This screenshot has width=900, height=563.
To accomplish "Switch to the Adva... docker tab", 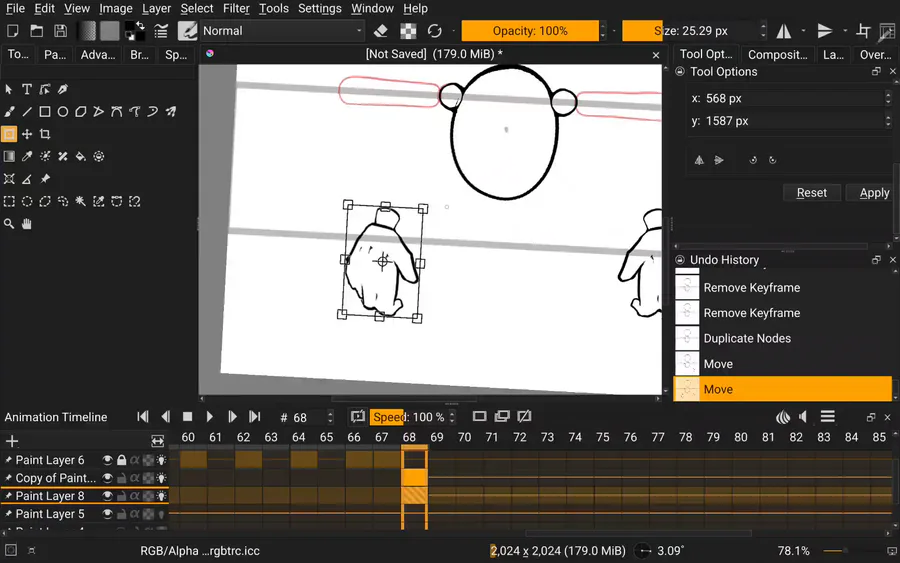I will pyautogui.click(x=98, y=55).
